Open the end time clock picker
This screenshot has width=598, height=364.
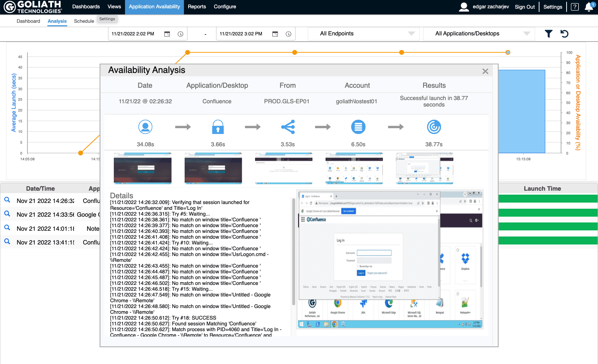pyautogui.click(x=288, y=34)
